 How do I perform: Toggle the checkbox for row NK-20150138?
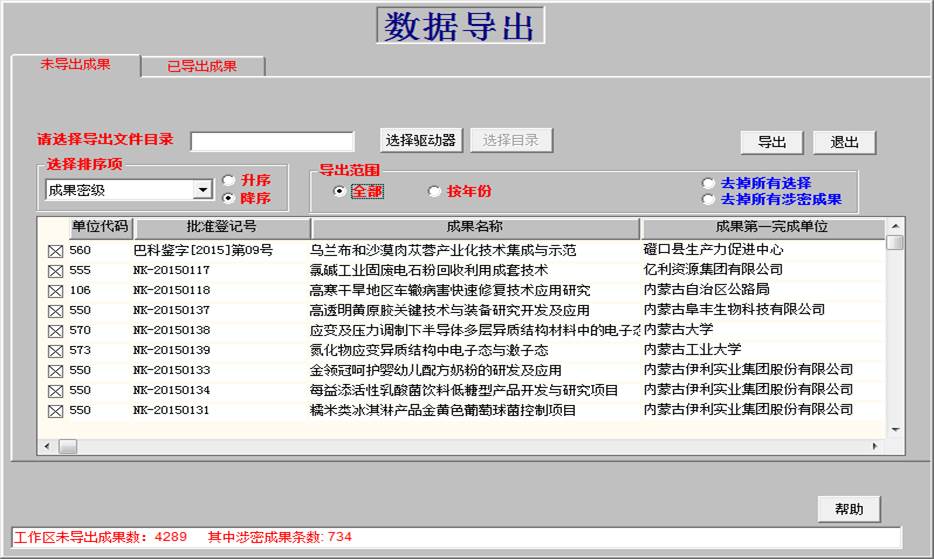pos(55,331)
